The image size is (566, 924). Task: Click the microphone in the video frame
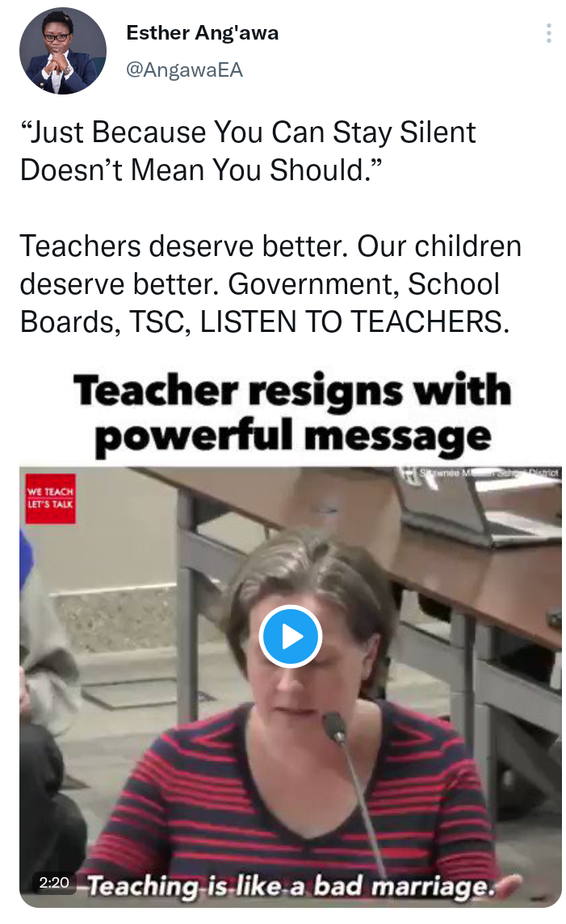click(334, 729)
